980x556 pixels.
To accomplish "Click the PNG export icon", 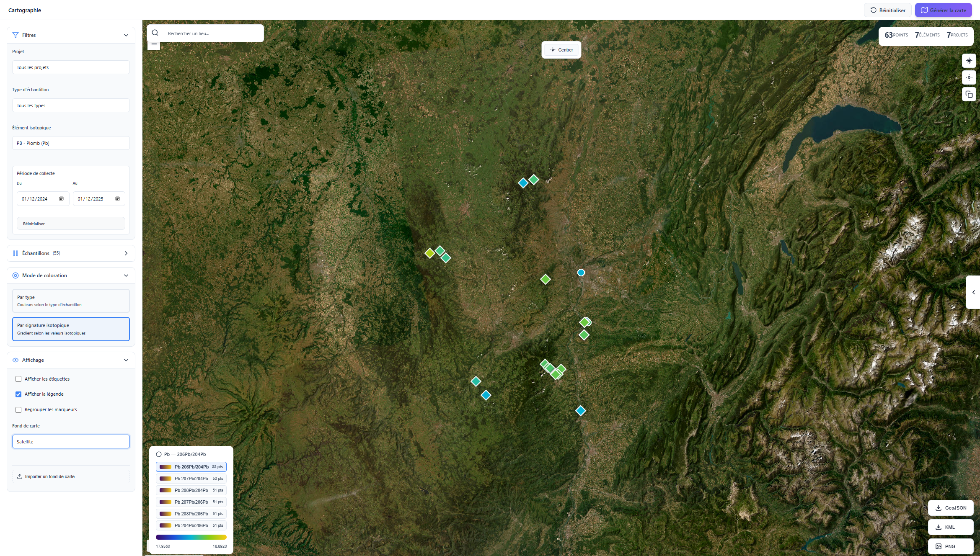I will click(939, 546).
